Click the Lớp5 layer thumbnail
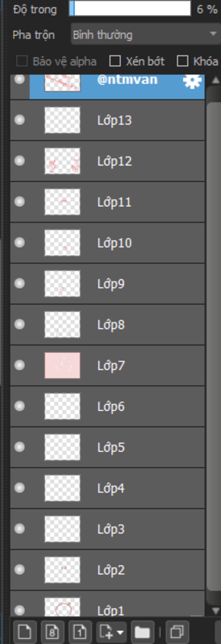The height and width of the screenshot is (644, 221). [x=62, y=447]
